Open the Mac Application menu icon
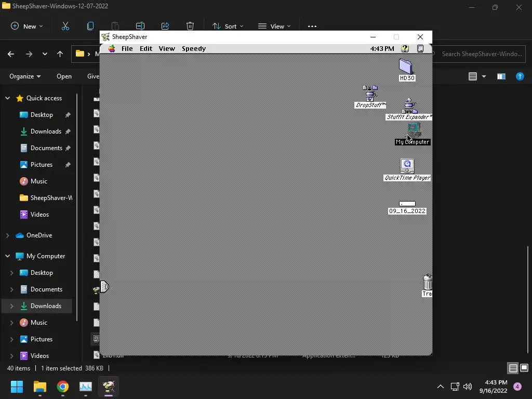Screen dimensions: 532x399 pyautogui.click(x=420, y=48)
